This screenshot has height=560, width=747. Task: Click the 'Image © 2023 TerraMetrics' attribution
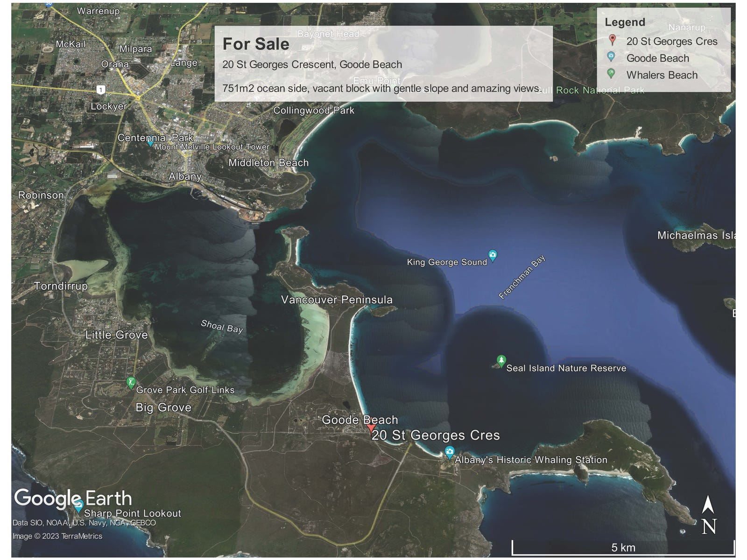click(57, 536)
